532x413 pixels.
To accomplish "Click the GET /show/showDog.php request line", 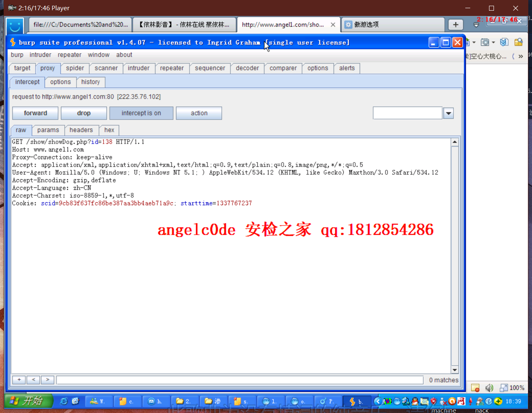I will click(x=78, y=142).
